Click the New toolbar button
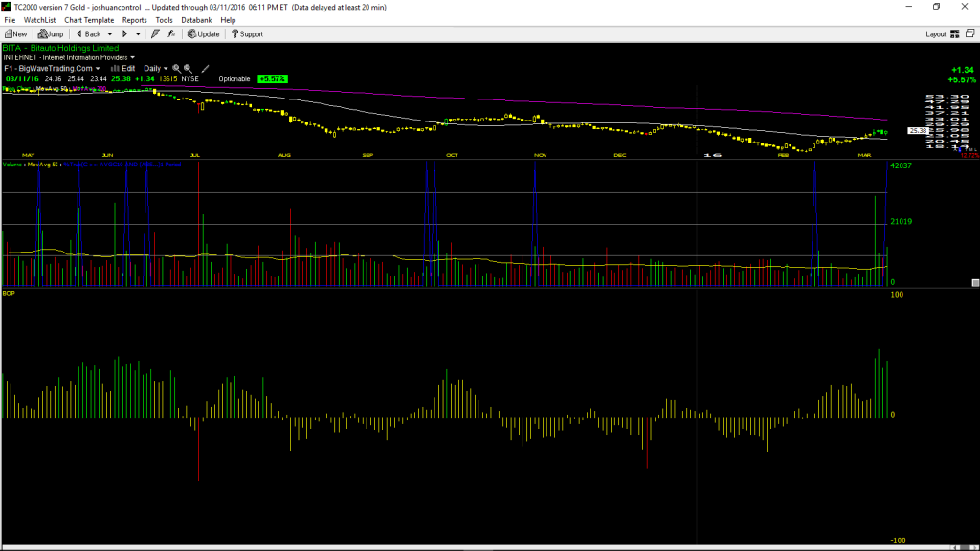Image resolution: width=980 pixels, height=551 pixels. click(16, 34)
